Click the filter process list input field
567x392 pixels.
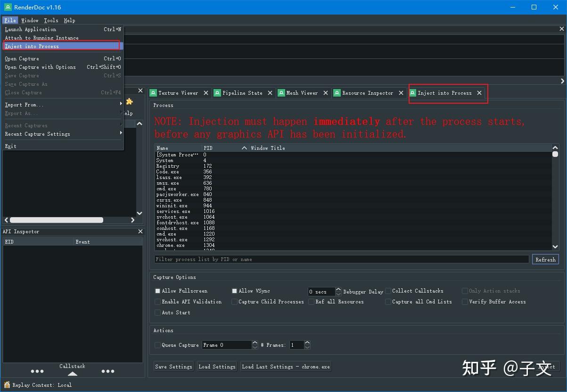point(339,259)
